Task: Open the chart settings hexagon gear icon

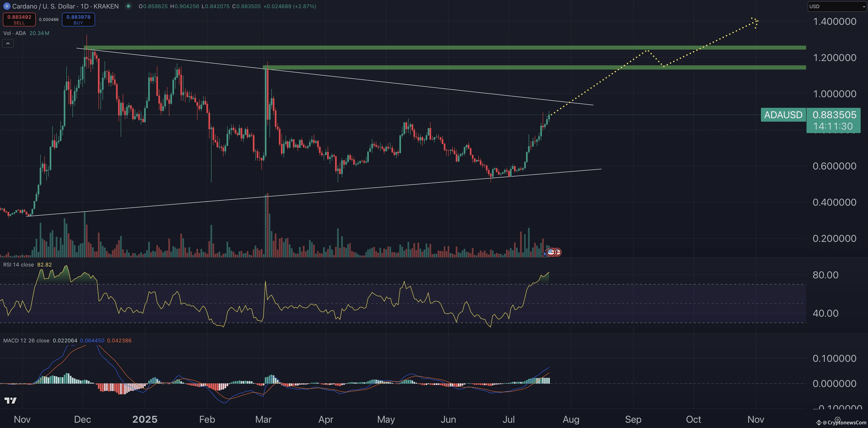Action: click(838, 420)
